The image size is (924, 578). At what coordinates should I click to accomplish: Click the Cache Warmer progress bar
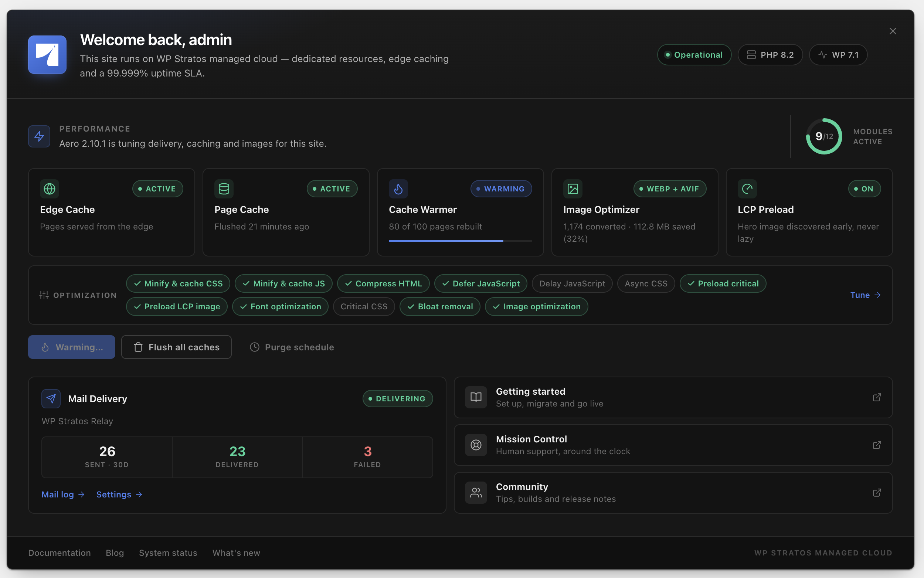tap(460, 241)
